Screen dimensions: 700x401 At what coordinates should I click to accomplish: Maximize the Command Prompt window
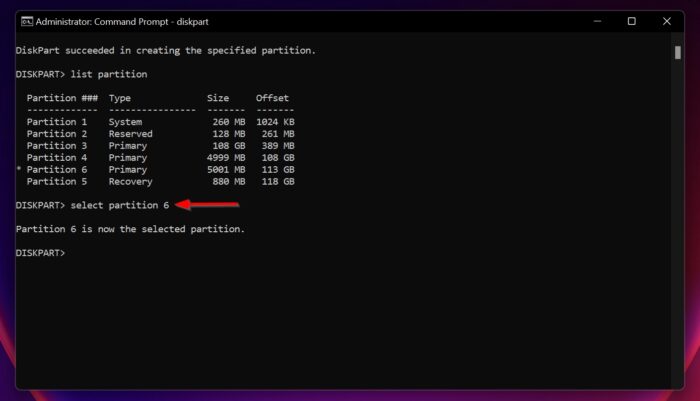tap(631, 21)
